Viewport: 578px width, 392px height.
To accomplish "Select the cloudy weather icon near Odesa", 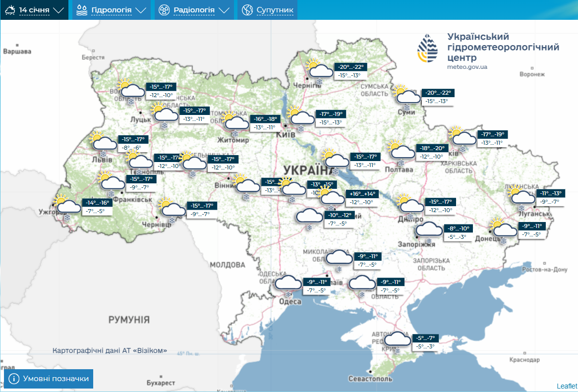I will (x=289, y=282).
